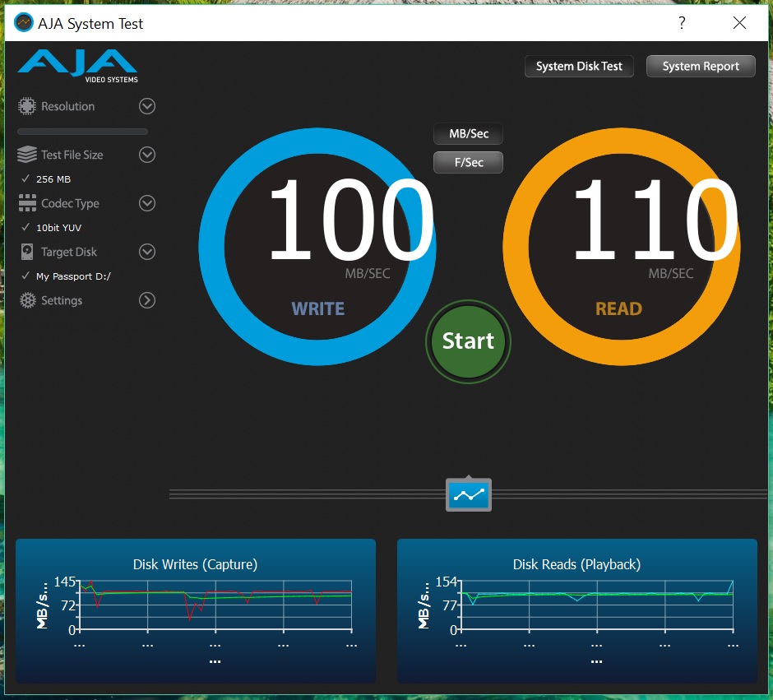Select the 10bit YUV codec option
This screenshot has height=700, width=773.
58,228
